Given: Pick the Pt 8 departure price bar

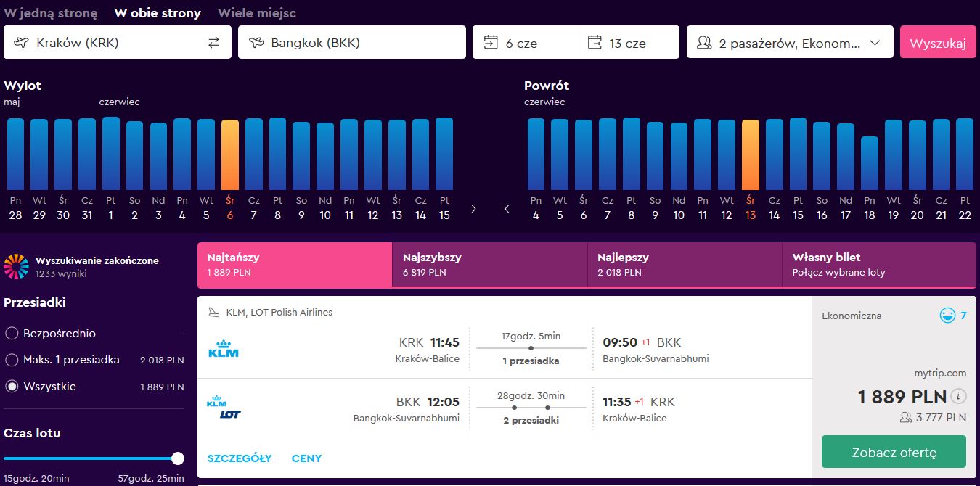Looking at the screenshot, I should [277, 154].
